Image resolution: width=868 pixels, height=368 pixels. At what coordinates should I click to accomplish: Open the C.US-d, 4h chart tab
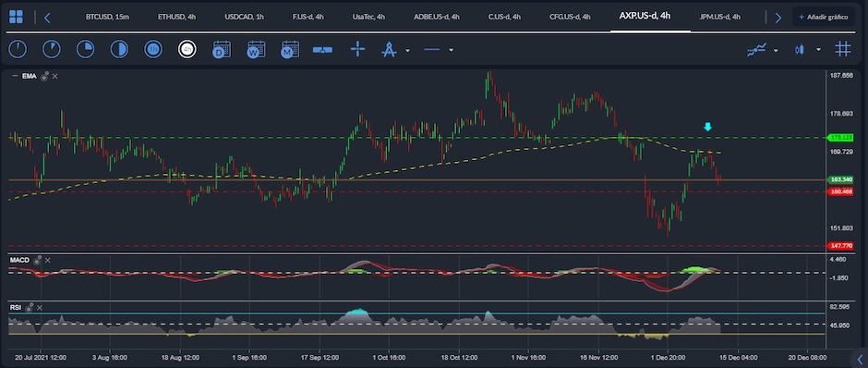[x=504, y=18]
